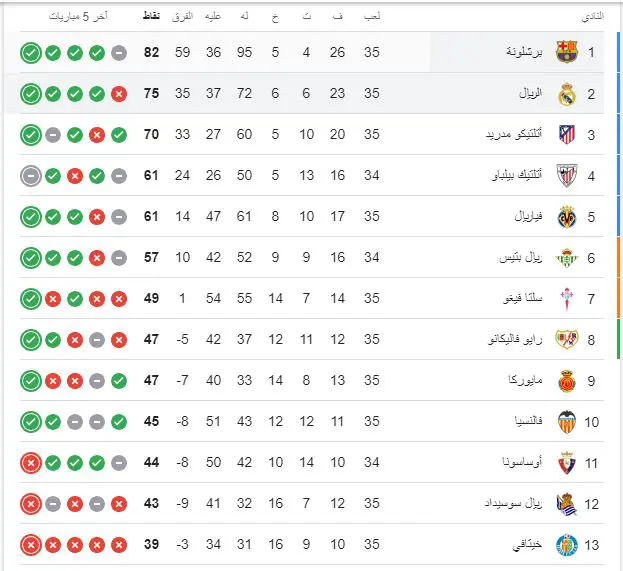623x571 pixels.
Task: Click the Getafe blue round crest
Action: (x=567, y=545)
